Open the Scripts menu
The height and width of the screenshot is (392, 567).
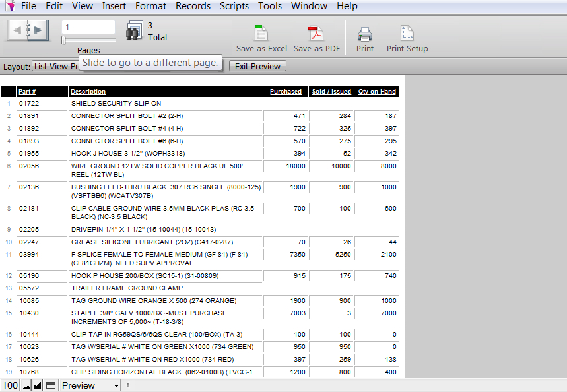pyautogui.click(x=234, y=6)
